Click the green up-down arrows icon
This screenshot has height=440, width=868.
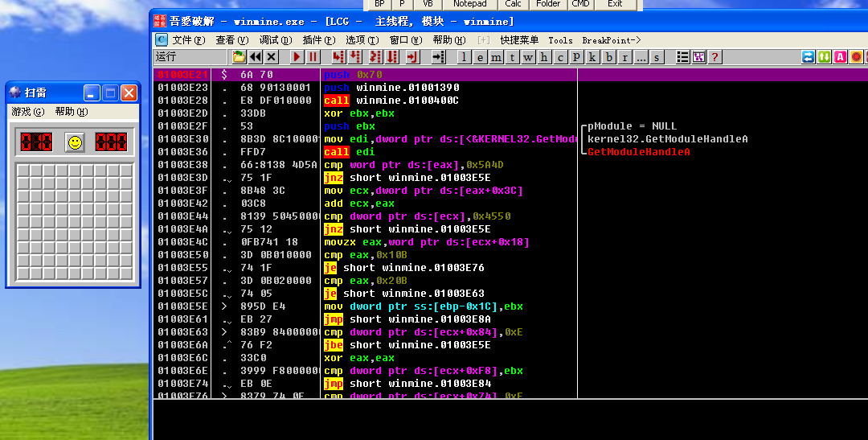[x=825, y=56]
